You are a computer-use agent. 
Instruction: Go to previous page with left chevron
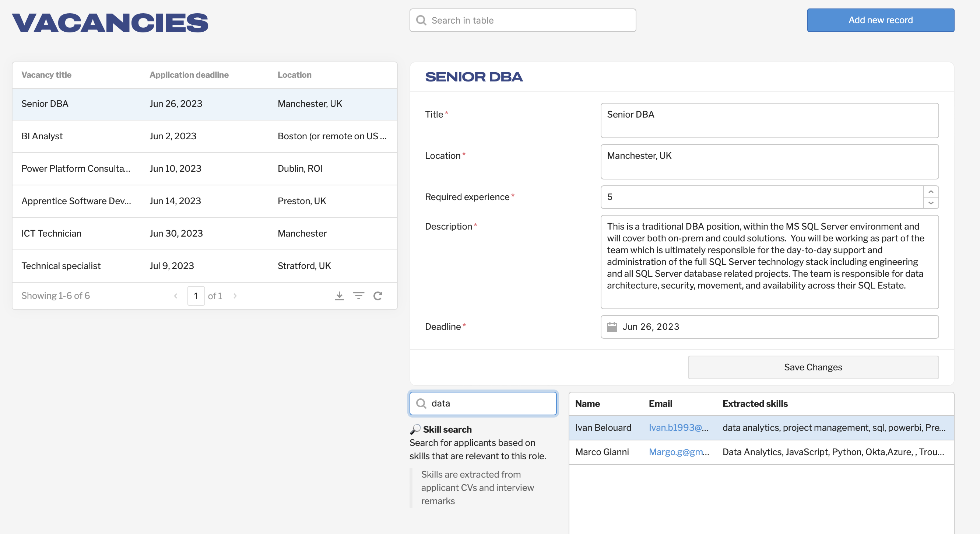(x=176, y=296)
